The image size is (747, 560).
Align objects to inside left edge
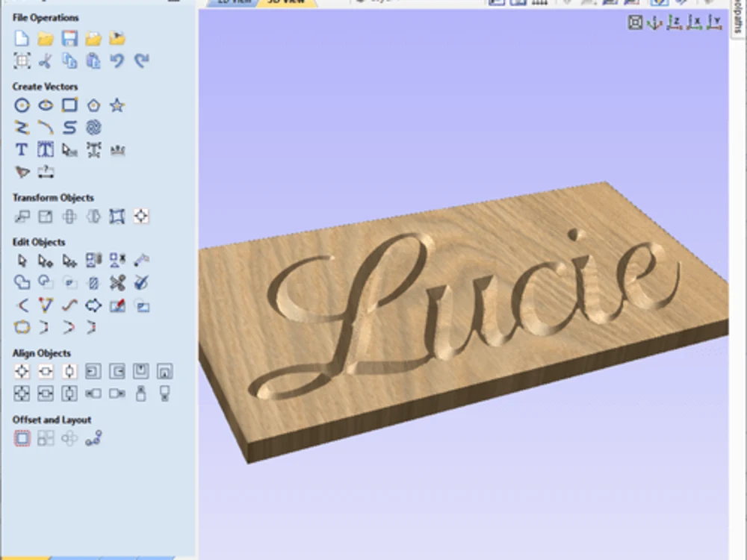(93, 371)
